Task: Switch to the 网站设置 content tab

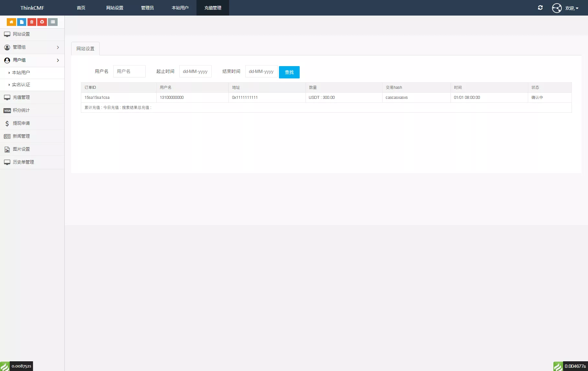Action: tap(85, 49)
